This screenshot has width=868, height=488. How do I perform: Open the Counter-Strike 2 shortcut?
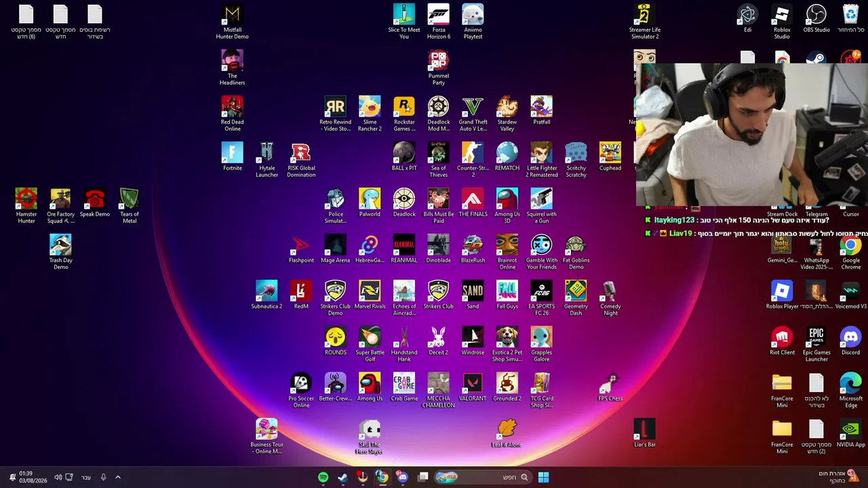tap(473, 160)
